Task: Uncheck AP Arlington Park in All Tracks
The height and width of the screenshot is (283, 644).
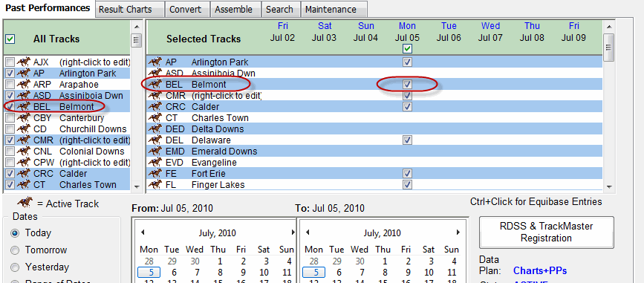Action: [10, 74]
